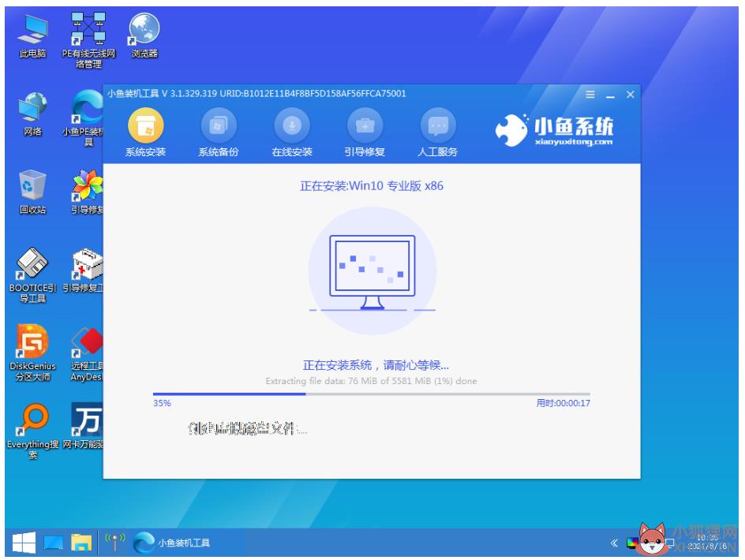Click the 35% progress label
The image size is (745, 560).
[x=162, y=403]
